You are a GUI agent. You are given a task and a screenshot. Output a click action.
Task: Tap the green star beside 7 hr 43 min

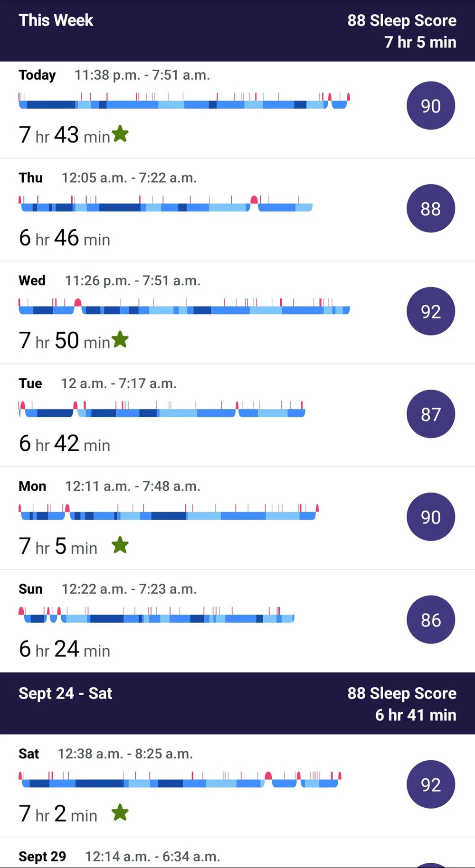[120, 134]
